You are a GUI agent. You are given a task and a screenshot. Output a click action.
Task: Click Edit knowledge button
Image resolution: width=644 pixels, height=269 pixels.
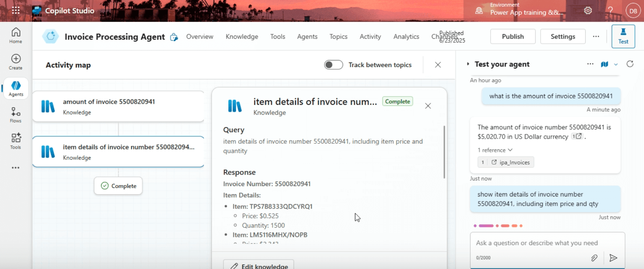pos(258,265)
